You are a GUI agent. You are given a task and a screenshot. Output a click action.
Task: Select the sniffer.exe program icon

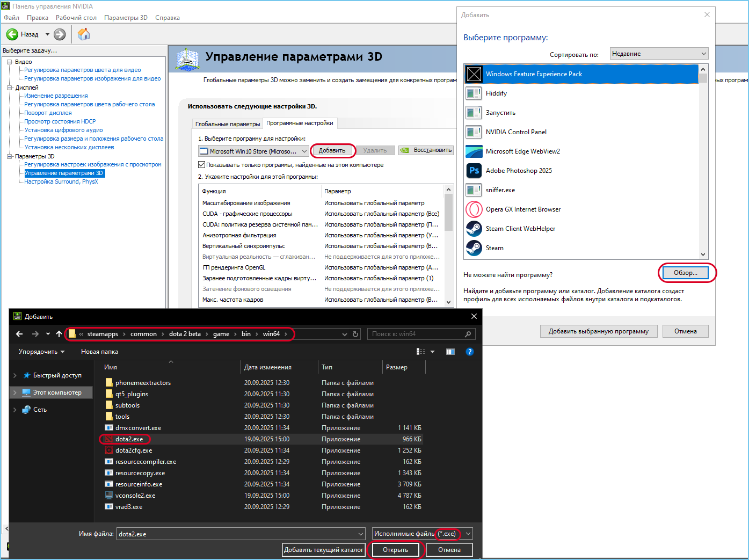(x=474, y=190)
